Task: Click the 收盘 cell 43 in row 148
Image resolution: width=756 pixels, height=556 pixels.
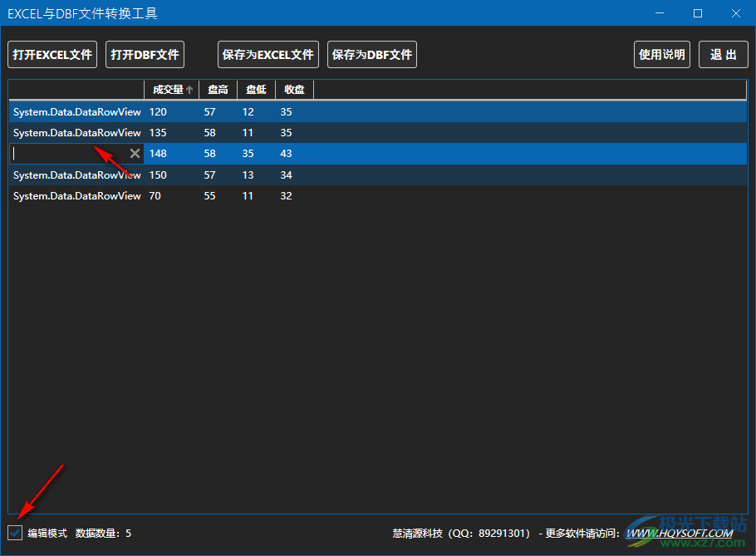Action: [286, 154]
